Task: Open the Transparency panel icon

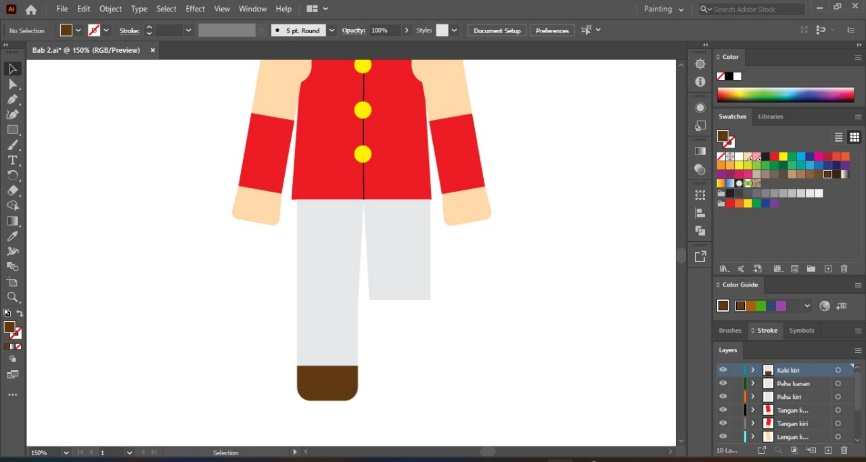Action: (x=700, y=169)
